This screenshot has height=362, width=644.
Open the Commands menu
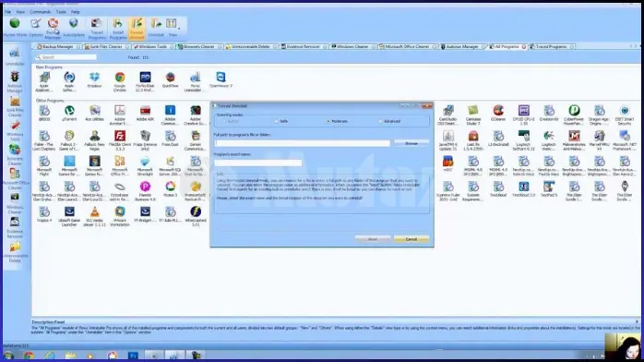(41, 12)
